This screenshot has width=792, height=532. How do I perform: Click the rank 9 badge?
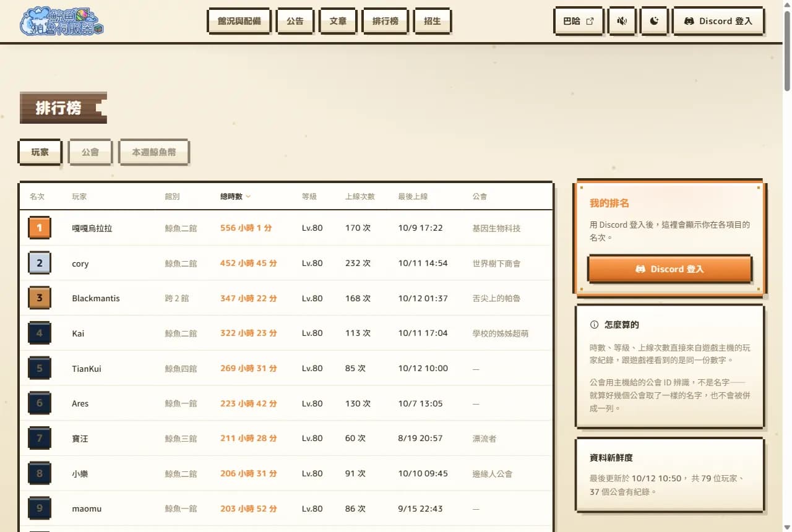[40, 508]
